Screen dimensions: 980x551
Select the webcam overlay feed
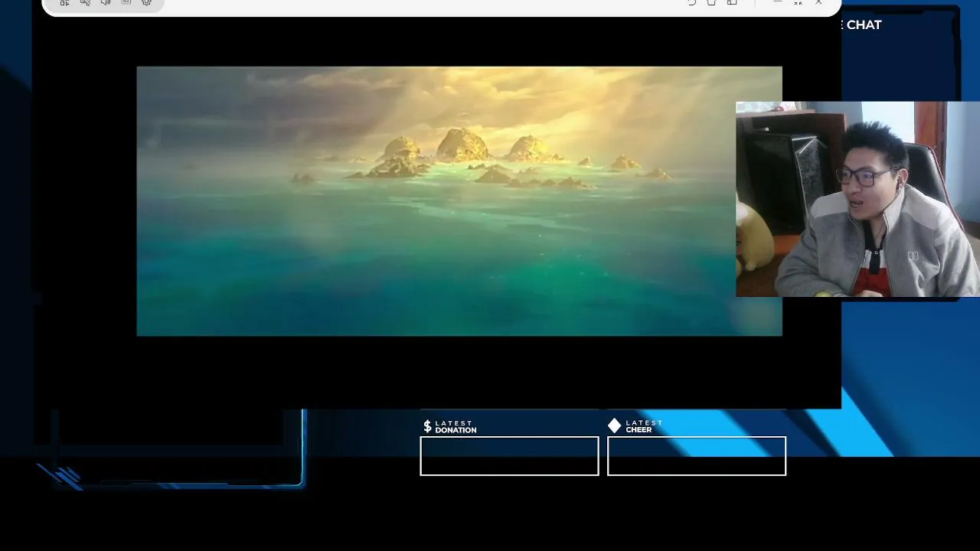pyautogui.click(x=857, y=199)
